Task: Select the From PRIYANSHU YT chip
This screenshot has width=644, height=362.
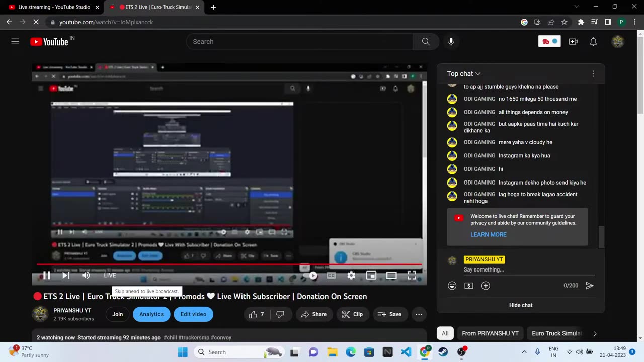Action: coord(490,333)
